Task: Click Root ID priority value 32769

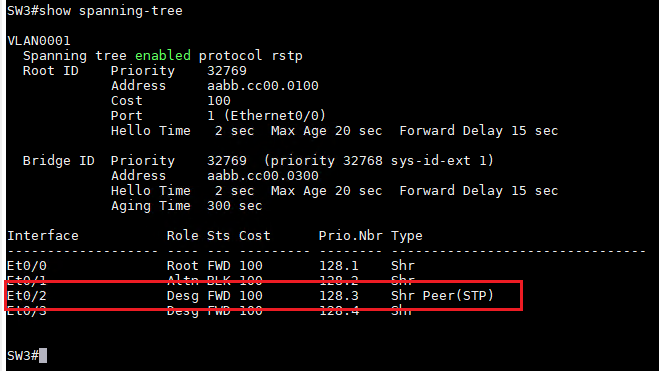Action: coord(227,71)
